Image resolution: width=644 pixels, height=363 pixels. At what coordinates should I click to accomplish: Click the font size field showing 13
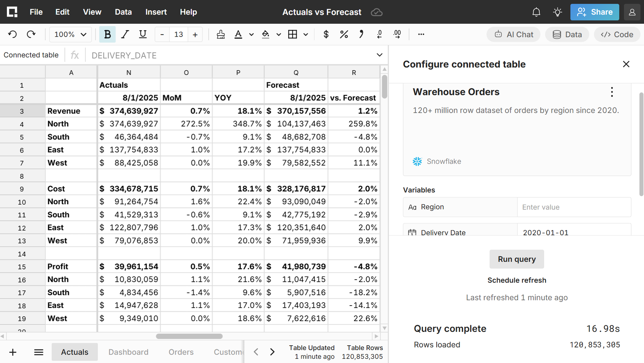click(178, 34)
